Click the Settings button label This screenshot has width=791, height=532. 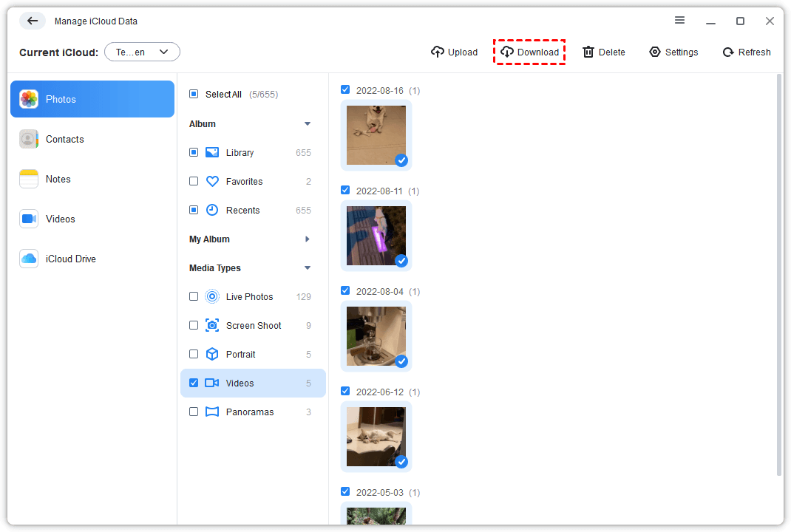click(x=682, y=52)
